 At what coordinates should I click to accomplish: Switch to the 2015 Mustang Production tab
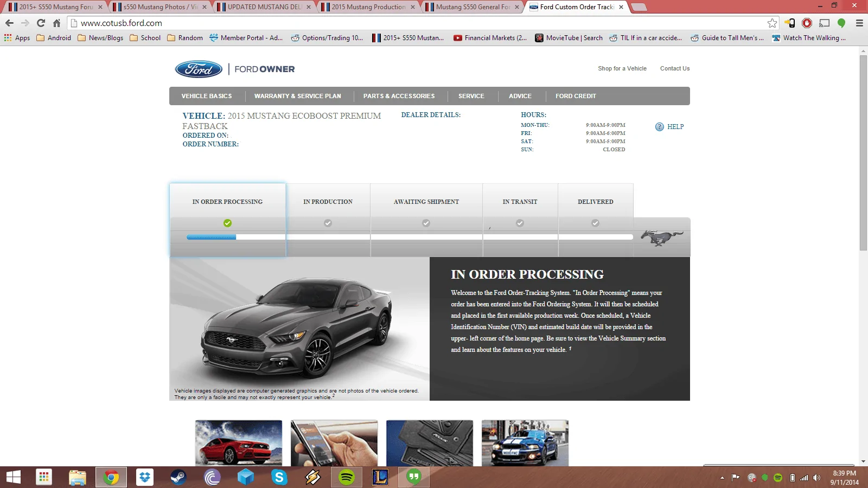coord(367,7)
